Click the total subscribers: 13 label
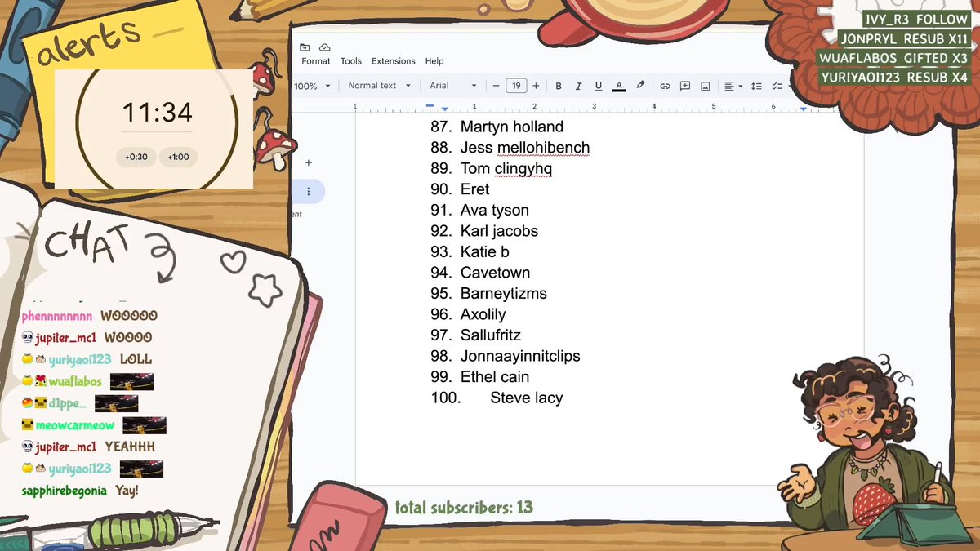This screenshot has width=980, height=551. click(464, 508)
